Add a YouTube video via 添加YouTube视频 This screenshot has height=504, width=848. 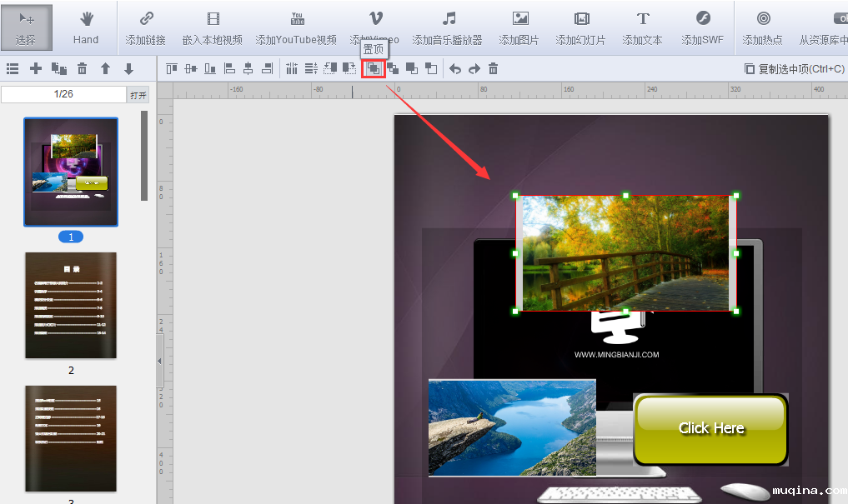(x=296, y=27)
